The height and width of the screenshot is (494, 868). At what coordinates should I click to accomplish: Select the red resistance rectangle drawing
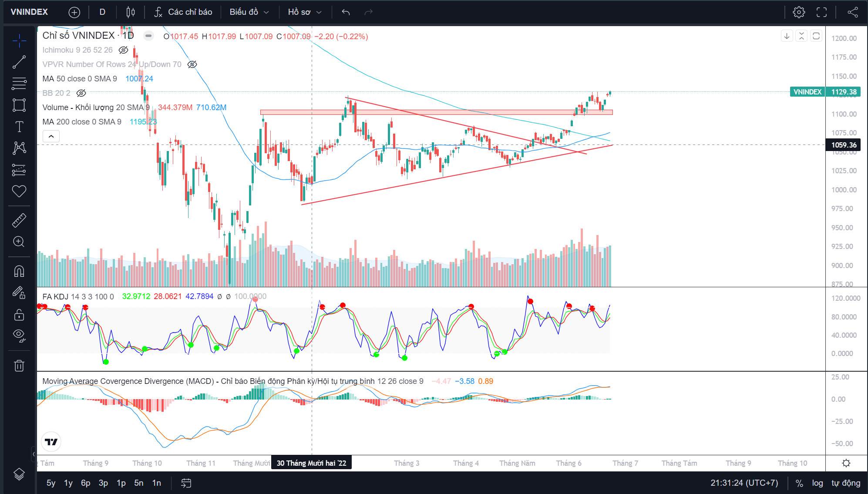436,112
